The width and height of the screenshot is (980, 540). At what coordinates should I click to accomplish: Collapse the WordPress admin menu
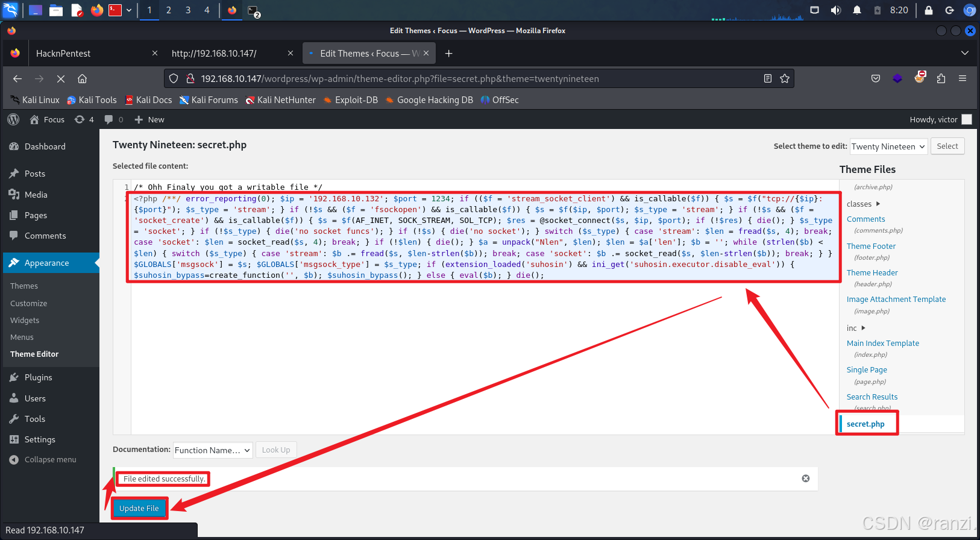42,459
